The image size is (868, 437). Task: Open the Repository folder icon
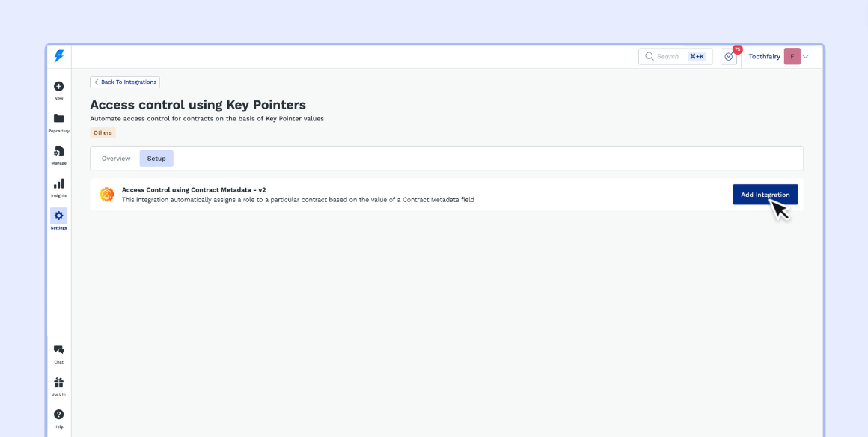click(59, 119)
